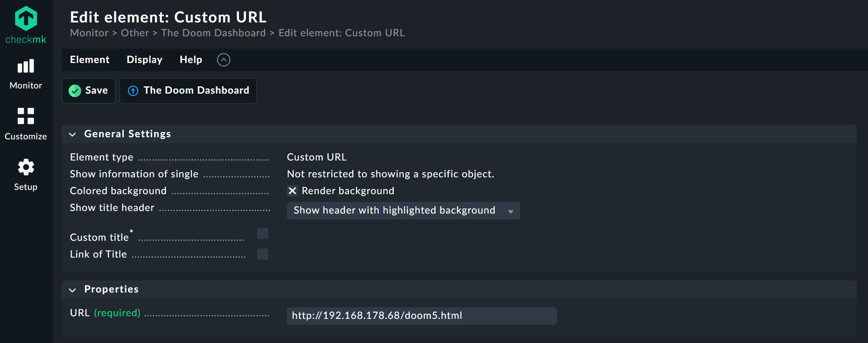The height and width of the screenshot is (343, 868).
Task: Click the blue up-arrow dashboard icon
Action: pyautogui.click(x=133, y=91)
